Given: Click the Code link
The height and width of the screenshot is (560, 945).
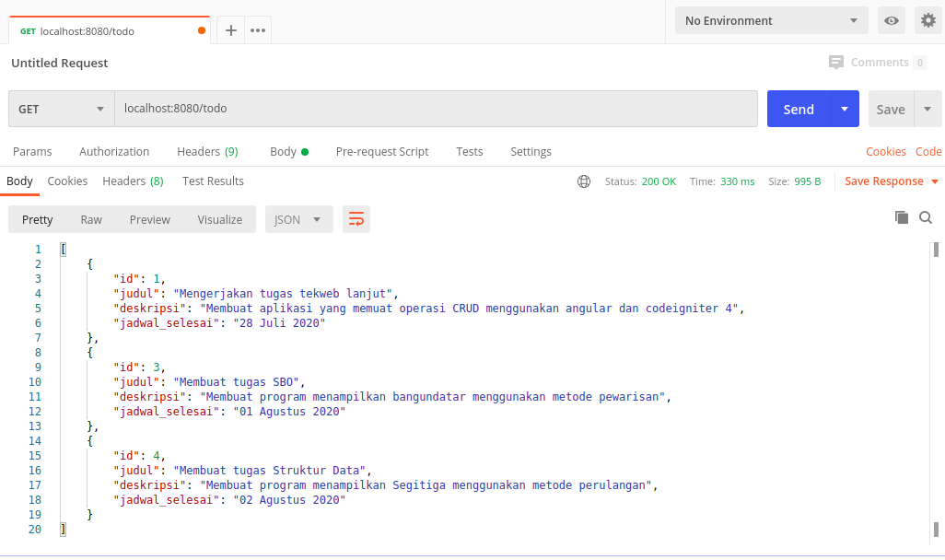Looking at the screenshot, I should [x=928, y=152].
